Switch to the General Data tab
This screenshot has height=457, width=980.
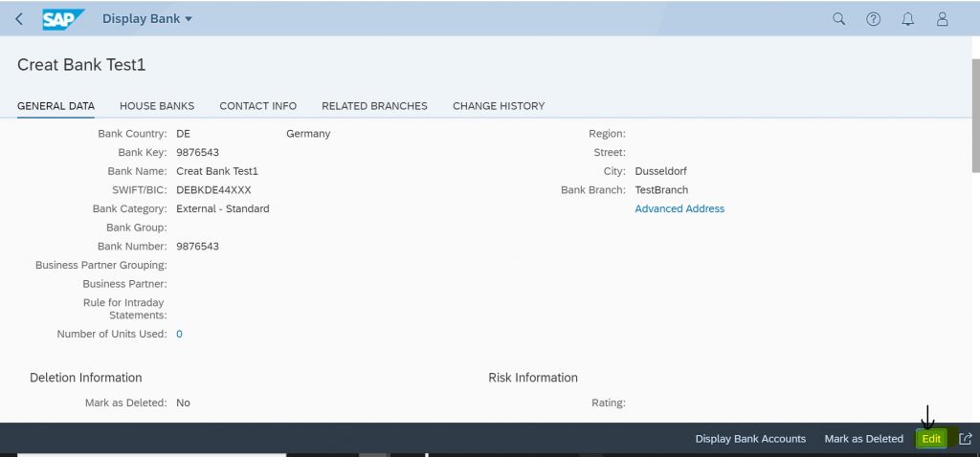click(56, 106)
